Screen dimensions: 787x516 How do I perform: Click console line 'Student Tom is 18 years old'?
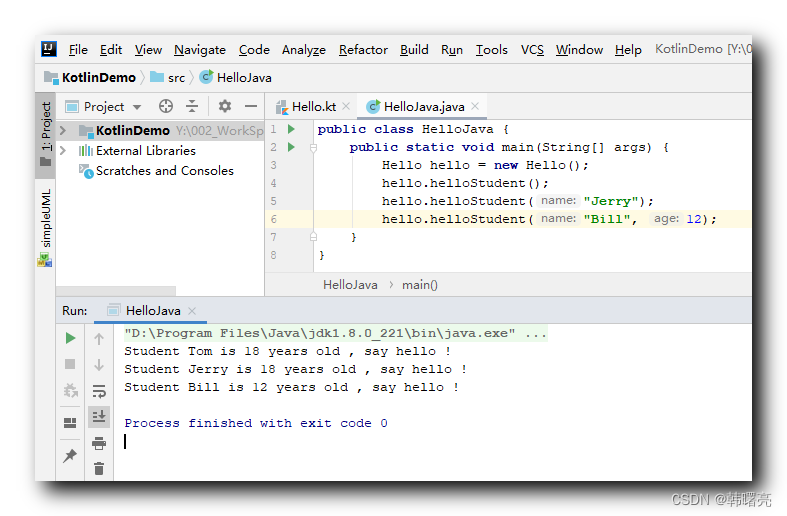287,351
